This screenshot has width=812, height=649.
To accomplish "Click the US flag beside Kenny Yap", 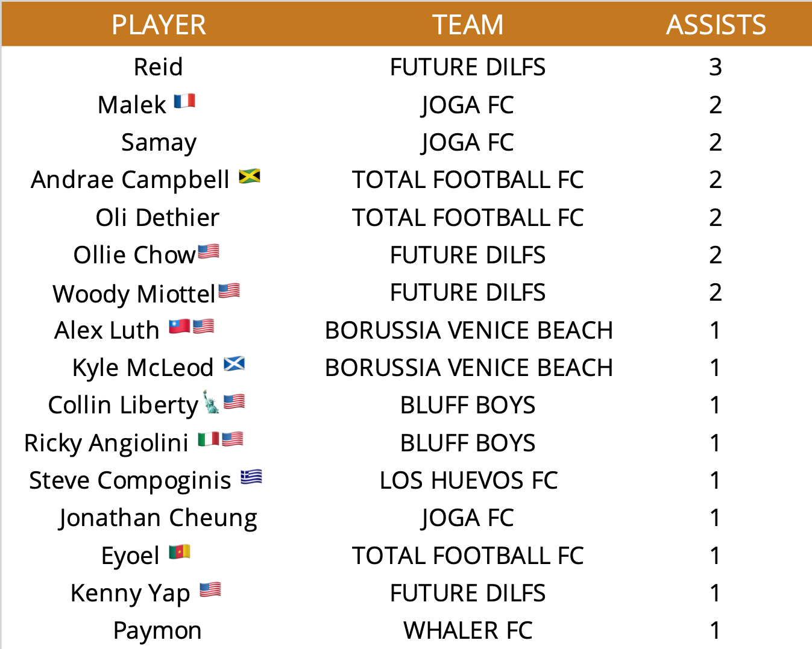I will (210, 589).
